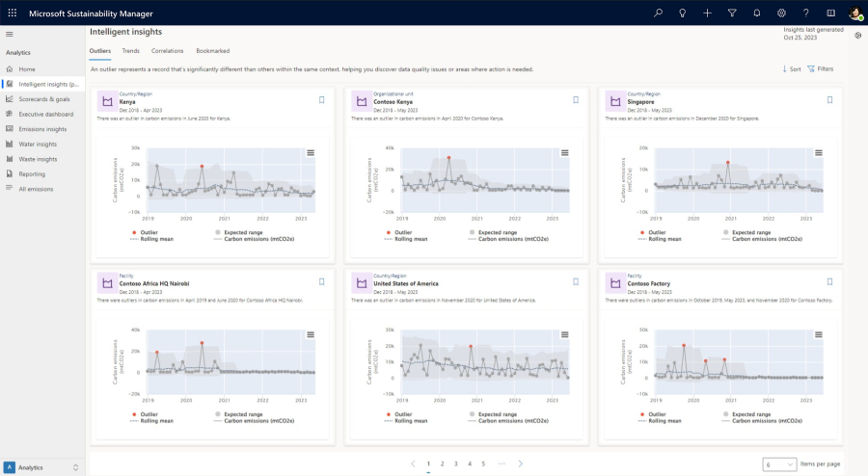868x476 pixels.
Task: Open Emissions insights in the sidebar
Action: click(42, 129)
